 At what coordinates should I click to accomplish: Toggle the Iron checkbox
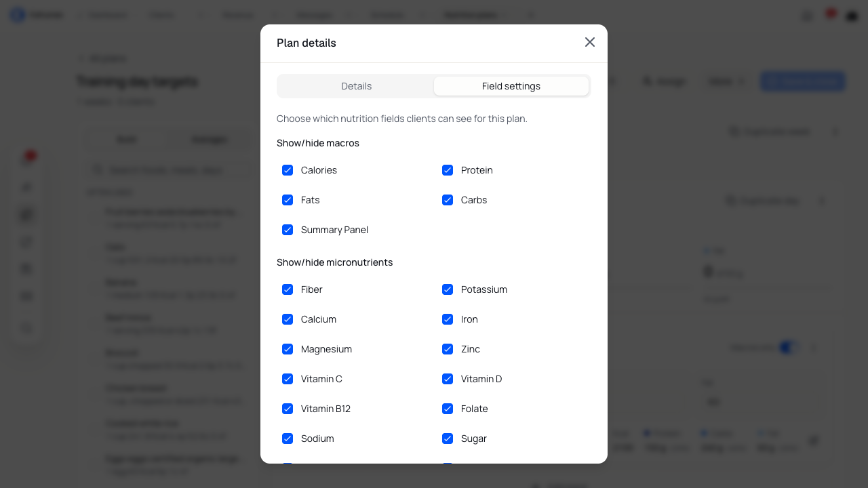448,319
